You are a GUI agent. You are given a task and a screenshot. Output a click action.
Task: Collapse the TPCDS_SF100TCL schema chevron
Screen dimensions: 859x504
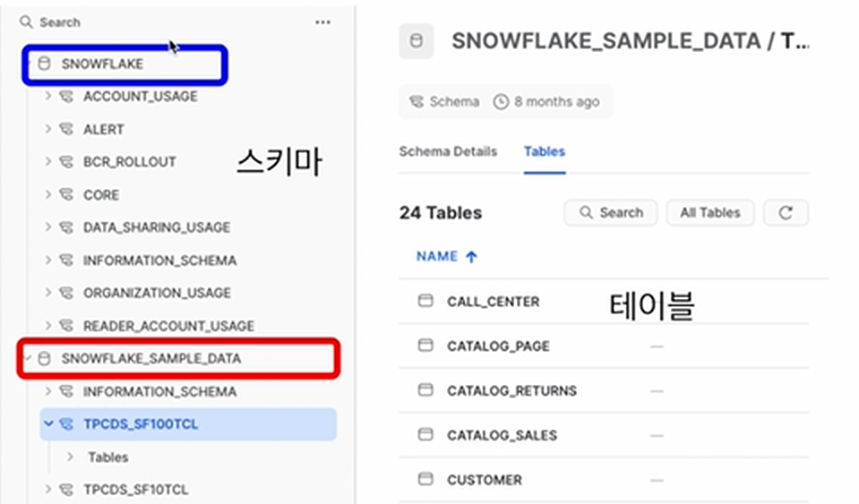(x=48, y=424)
